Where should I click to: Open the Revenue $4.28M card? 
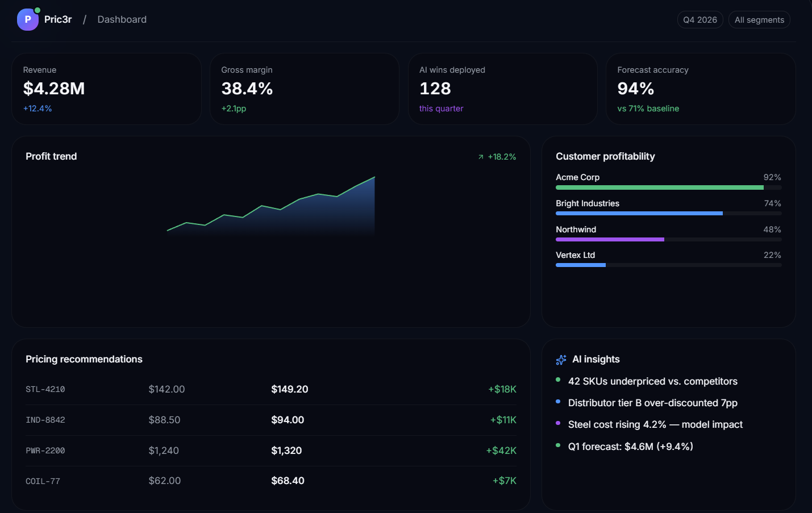(x=107, y=89)
